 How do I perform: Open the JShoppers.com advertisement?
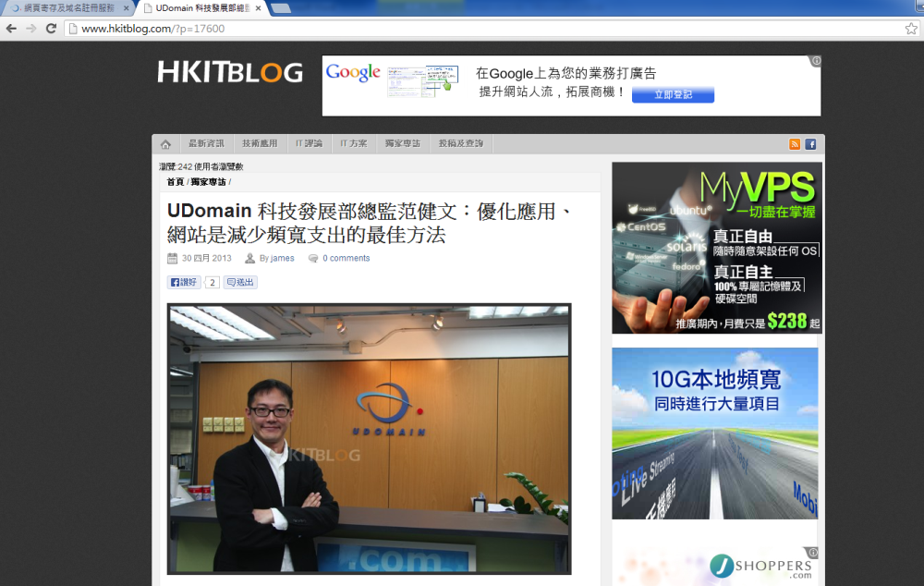pos(715,566)
